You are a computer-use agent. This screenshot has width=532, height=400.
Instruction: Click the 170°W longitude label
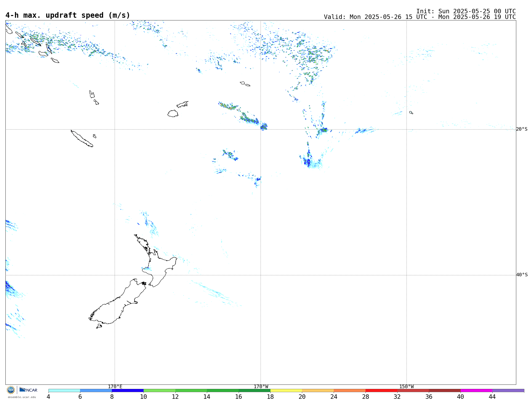261,387
